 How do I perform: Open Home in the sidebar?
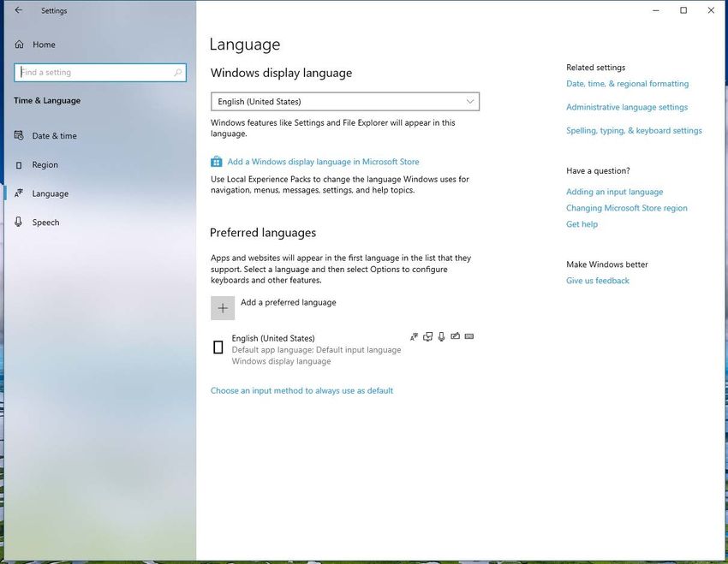coord(99,45)
